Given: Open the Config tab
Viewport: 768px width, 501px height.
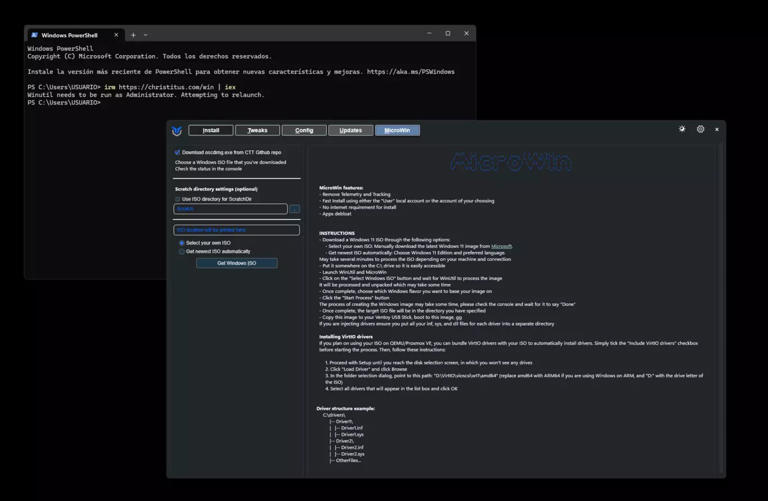Looking at the screenshot, I should (x=304, y=130).
